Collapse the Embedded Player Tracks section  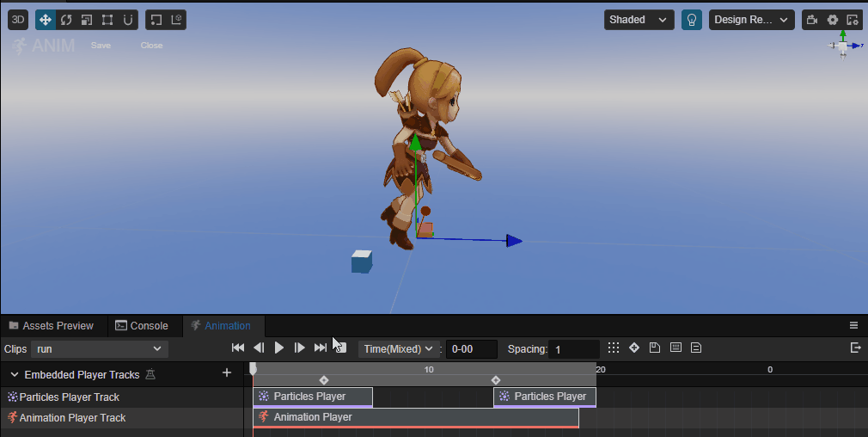point(15,375)
